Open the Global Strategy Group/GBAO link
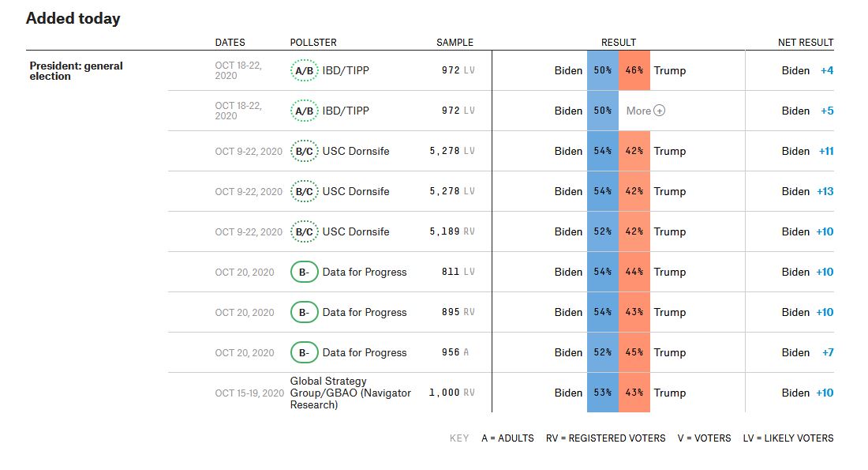Image resolution: width=868 pixels, height=470 pixels. click(350, 393)
